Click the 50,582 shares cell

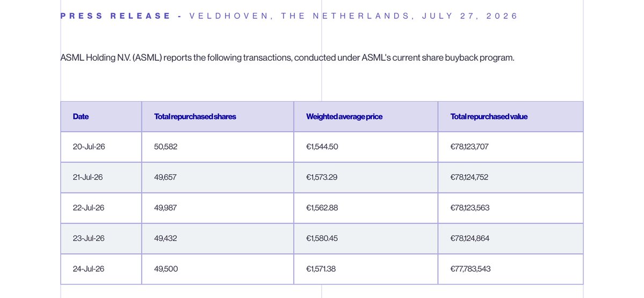coord(218,147)
